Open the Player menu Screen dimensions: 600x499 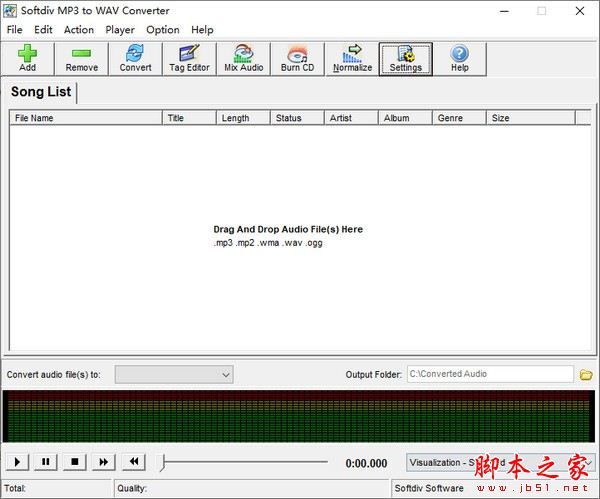(x=120, y=30)
